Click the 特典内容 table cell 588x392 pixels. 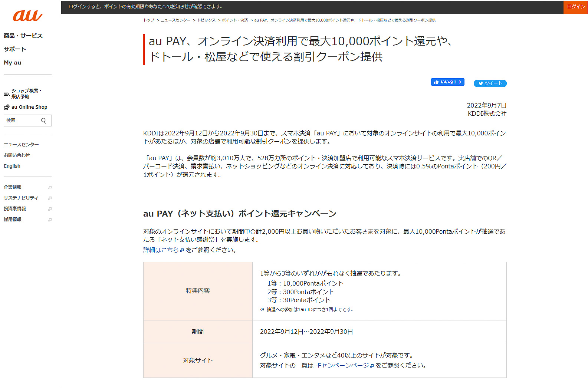coord(198,291)
